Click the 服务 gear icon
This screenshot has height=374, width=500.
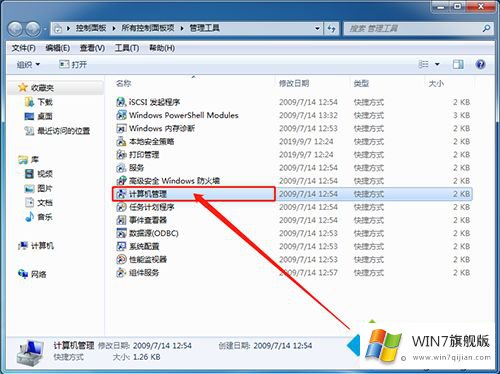pos(121,168)
